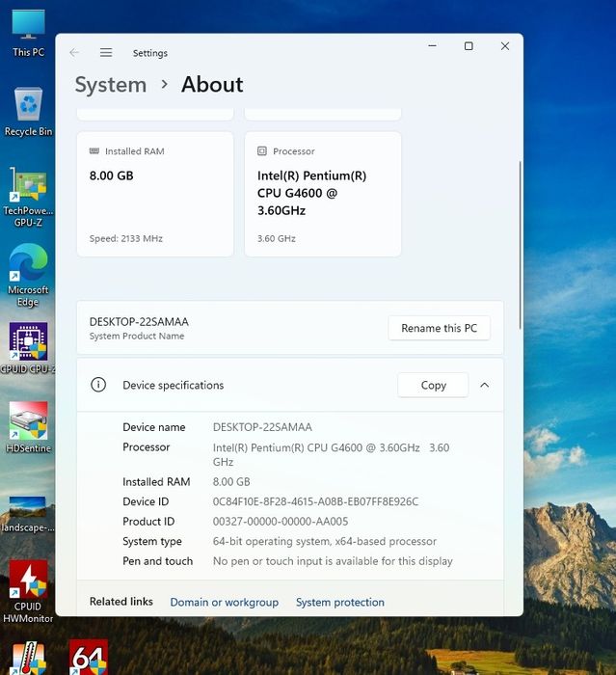Click the Installed RAM chip icon
Viewport: 616px width, 675px height.
click(94, 150)
